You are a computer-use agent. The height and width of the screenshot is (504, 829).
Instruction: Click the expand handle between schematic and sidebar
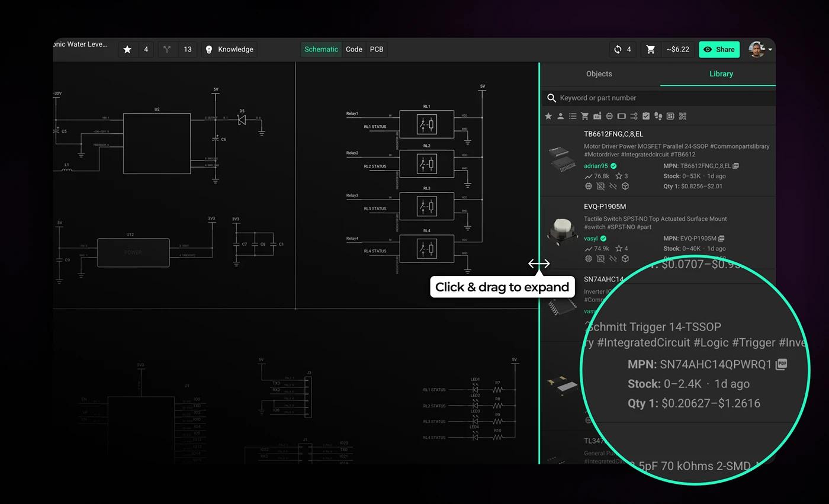[538, 264]
